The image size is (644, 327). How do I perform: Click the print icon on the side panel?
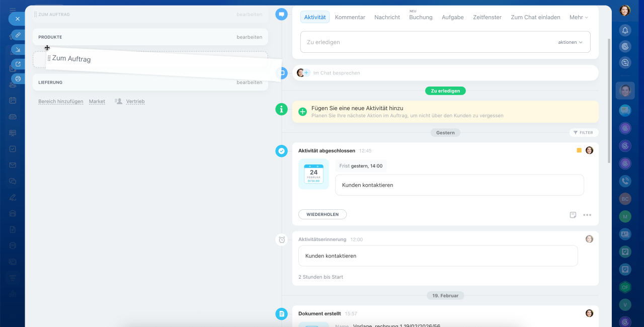coord(18,78)
